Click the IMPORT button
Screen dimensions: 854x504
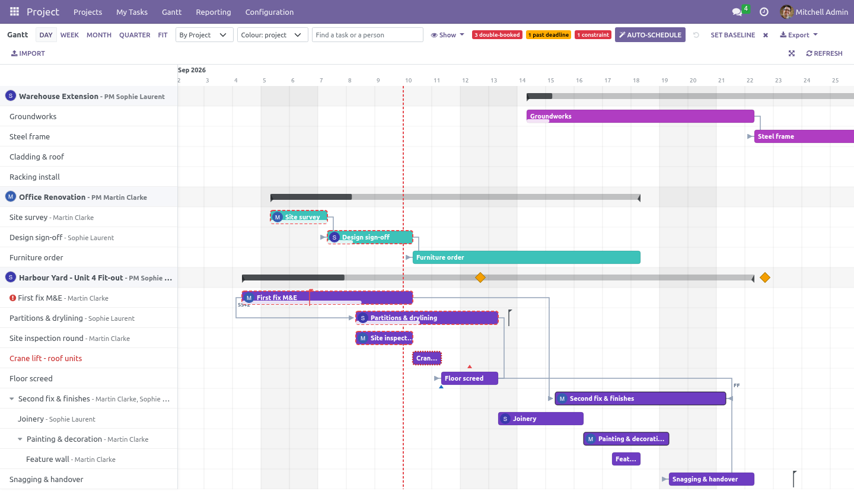(x=28, y=53)
